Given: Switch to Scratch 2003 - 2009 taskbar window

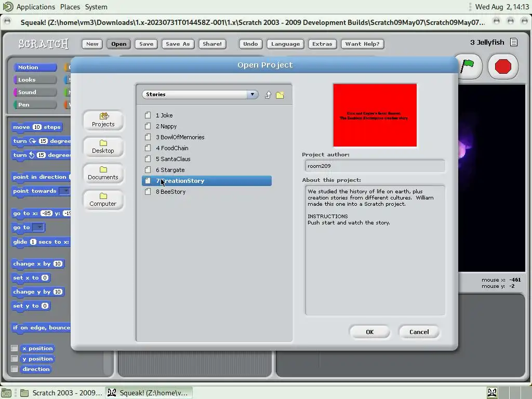Looking at the screenshot, I should (x=60, y=393).
